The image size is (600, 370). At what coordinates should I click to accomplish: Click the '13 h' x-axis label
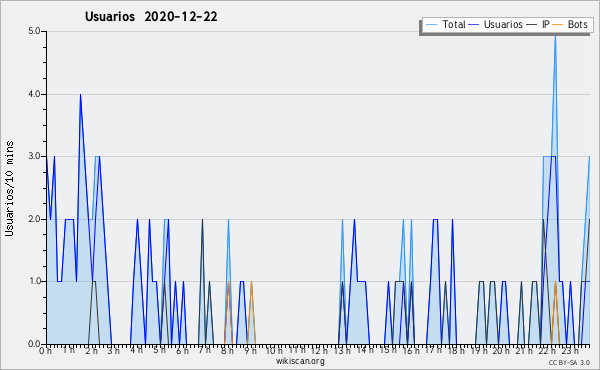pos(342,351)
